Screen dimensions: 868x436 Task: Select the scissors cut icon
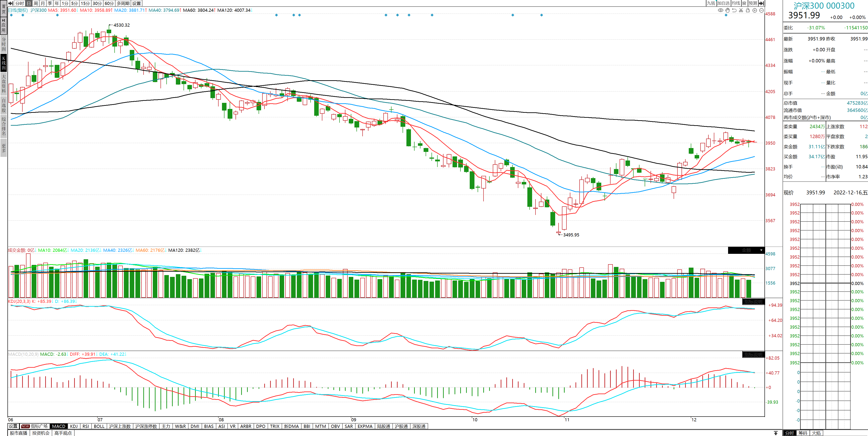(x=741, y=10)
